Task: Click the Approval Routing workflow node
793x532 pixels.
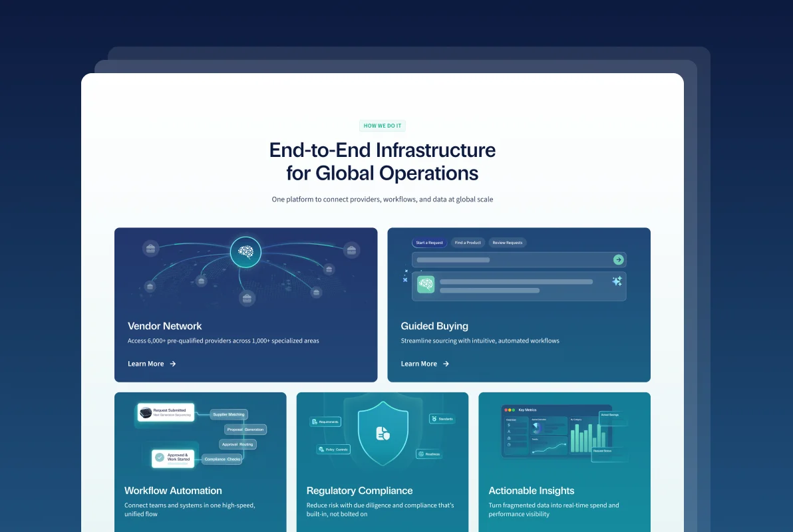Action: pos(238,444)
